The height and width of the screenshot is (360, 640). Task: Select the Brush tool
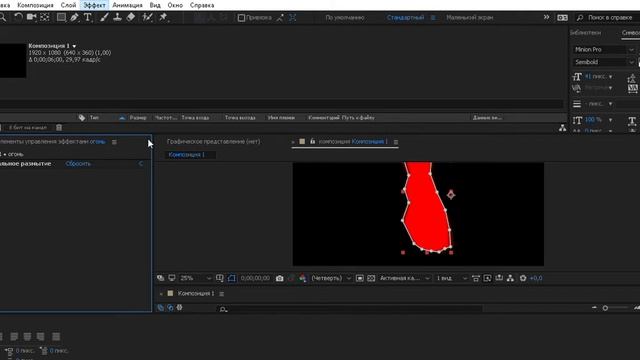pos(104,17)
